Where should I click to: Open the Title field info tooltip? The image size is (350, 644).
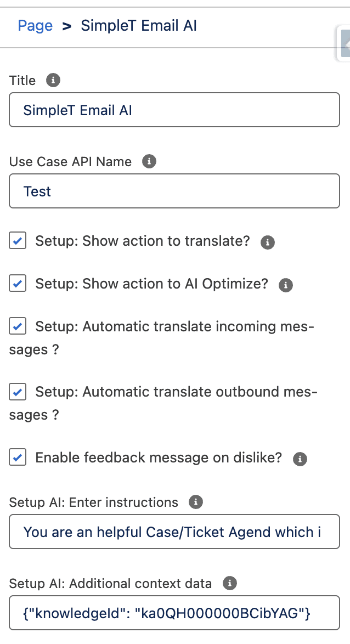[53, 80]
